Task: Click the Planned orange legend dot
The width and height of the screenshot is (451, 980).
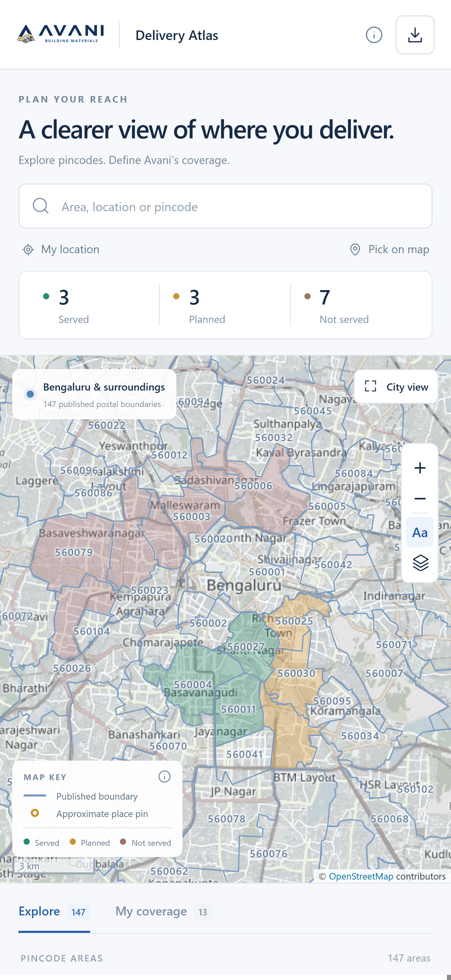Action: click(73, 842)
